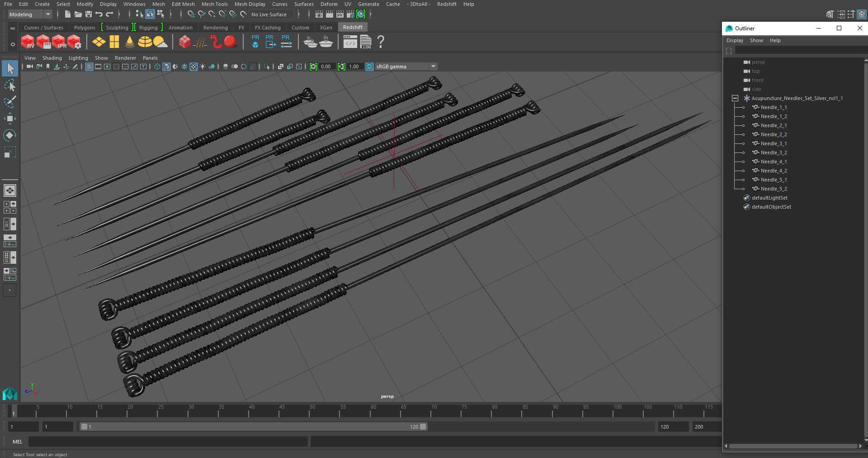Open the viewport Renderer menu
Image resolution: width=868 pixels, height=458 pixels.
tap(125, 58)
